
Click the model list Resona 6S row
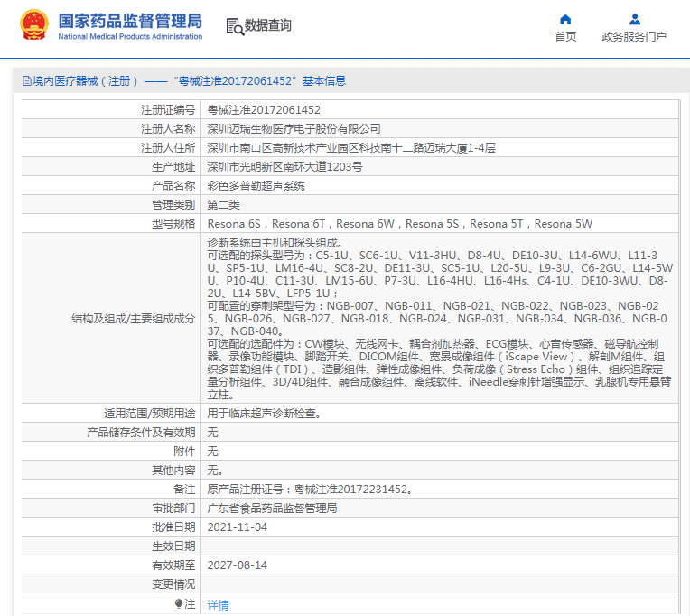[440, 223]
